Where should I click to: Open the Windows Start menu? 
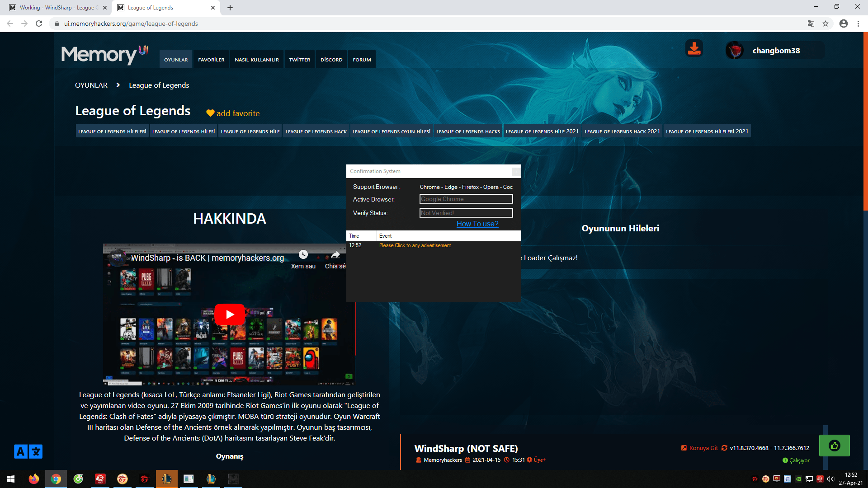pos(11,479)
